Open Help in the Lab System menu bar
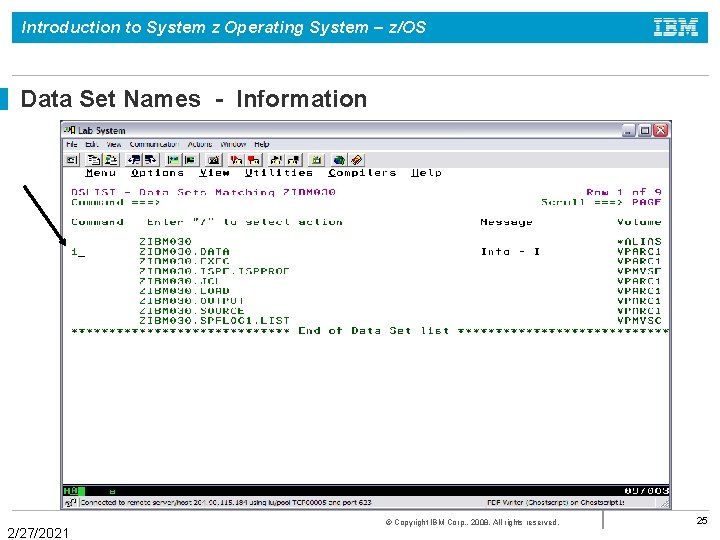This screenshot has width=720, height=540. click(262, 144)
